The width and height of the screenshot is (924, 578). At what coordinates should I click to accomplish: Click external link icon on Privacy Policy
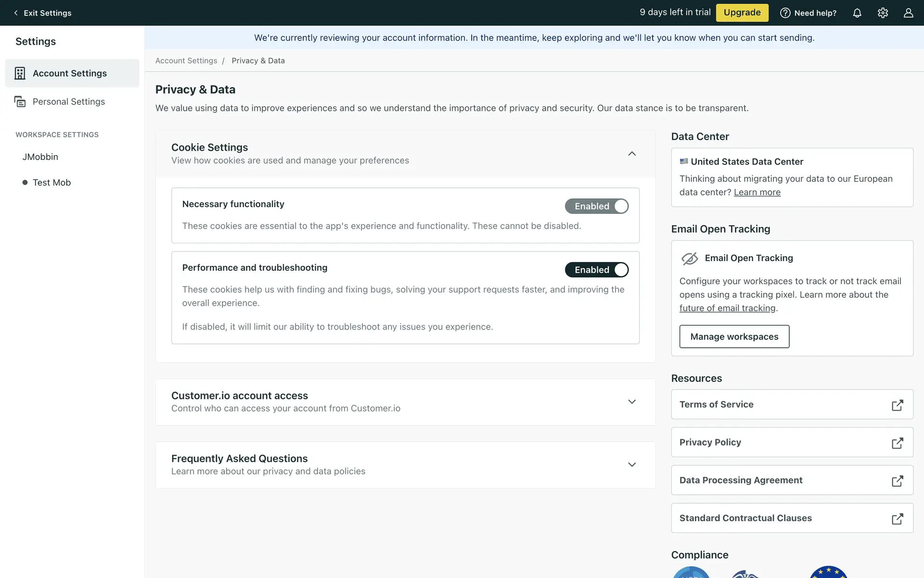(897, 443)
